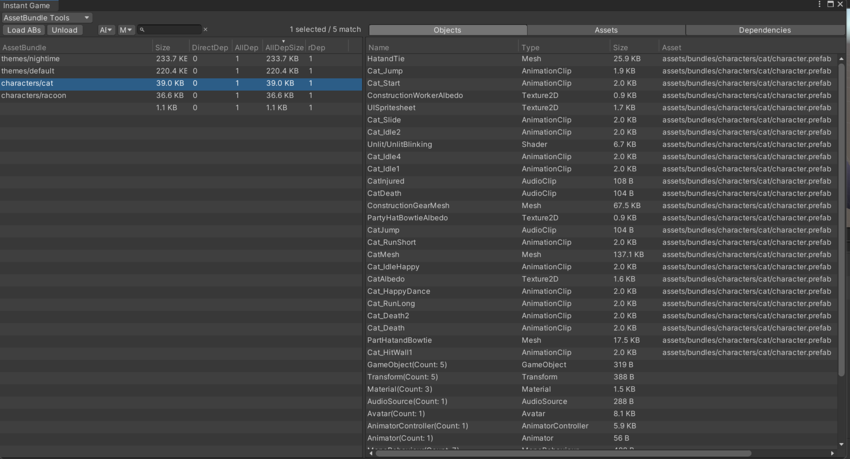Select the Objects tab

[x=447, y=30]
